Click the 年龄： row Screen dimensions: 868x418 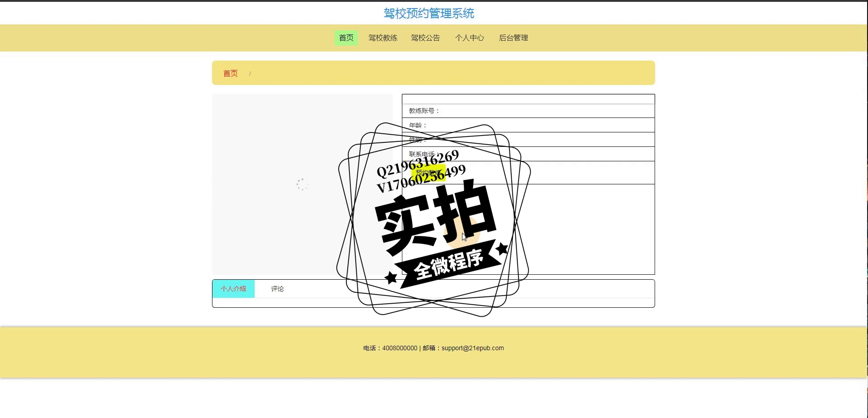[x=528, y=125]
